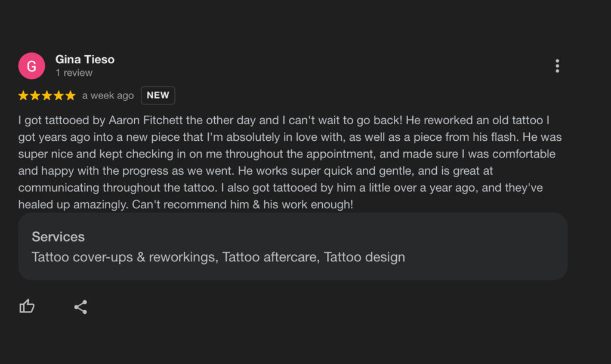Select 'Tattoo design' service text

[365, 257]
